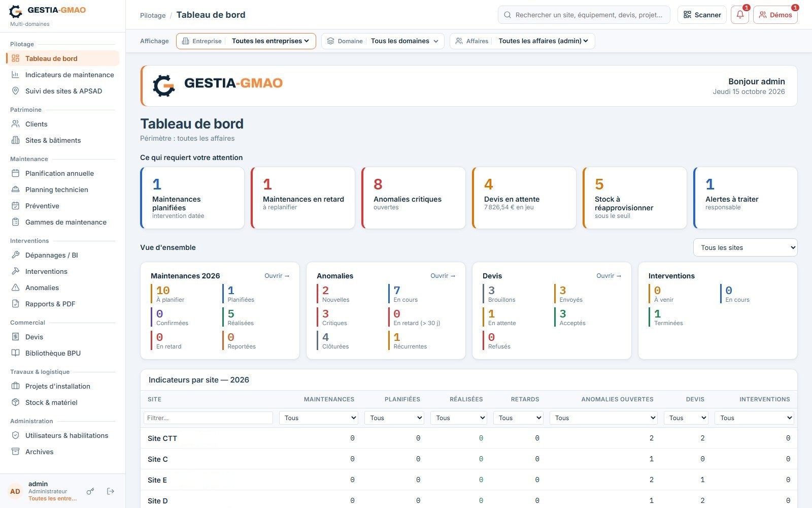
Task: Click the key icon beside admin
Action: click(90, 491)
